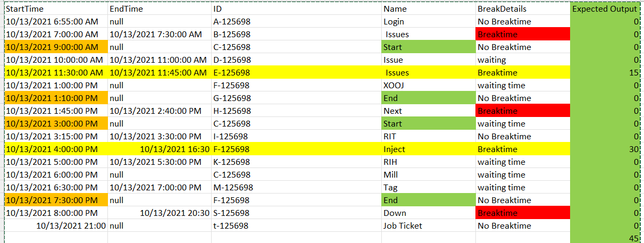Select the Job Ticket name cell

pyautogui.click(x=429, y=226)
